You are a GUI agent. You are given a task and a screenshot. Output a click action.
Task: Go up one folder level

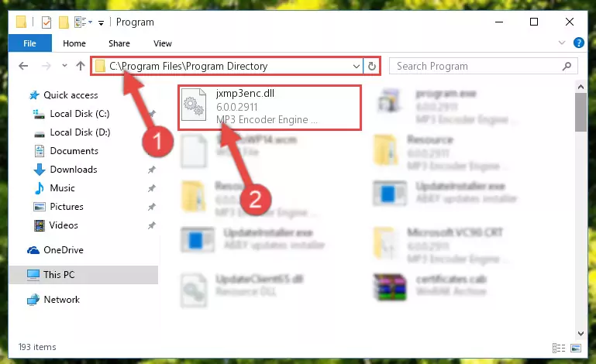point(80,66)
